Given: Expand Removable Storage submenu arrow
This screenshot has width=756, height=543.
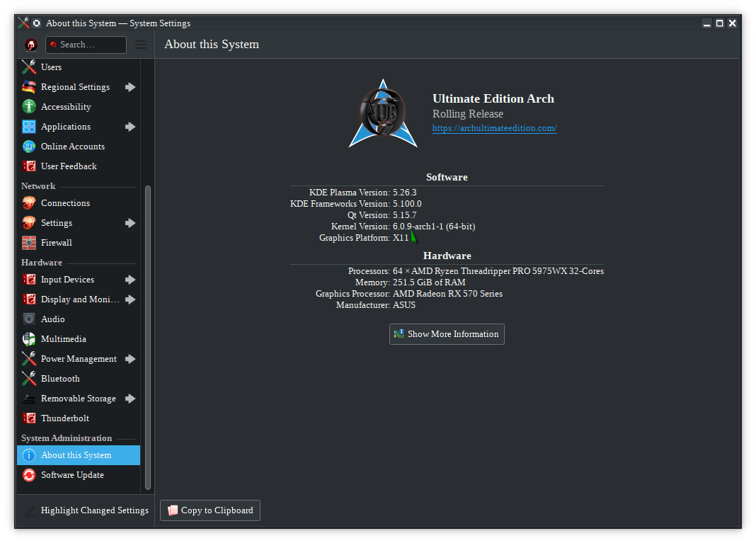Looking at the screenshot, I should pyautogui.click(x=130, y=399).
